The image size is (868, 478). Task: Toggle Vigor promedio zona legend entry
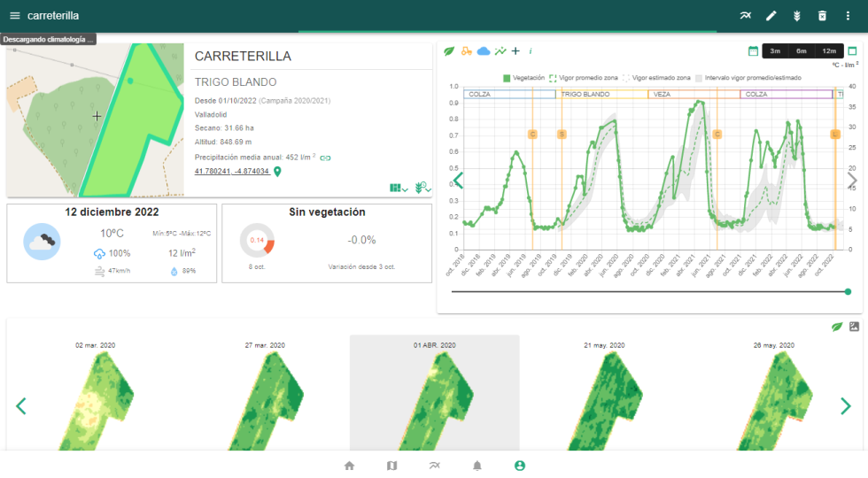point(584,78)
